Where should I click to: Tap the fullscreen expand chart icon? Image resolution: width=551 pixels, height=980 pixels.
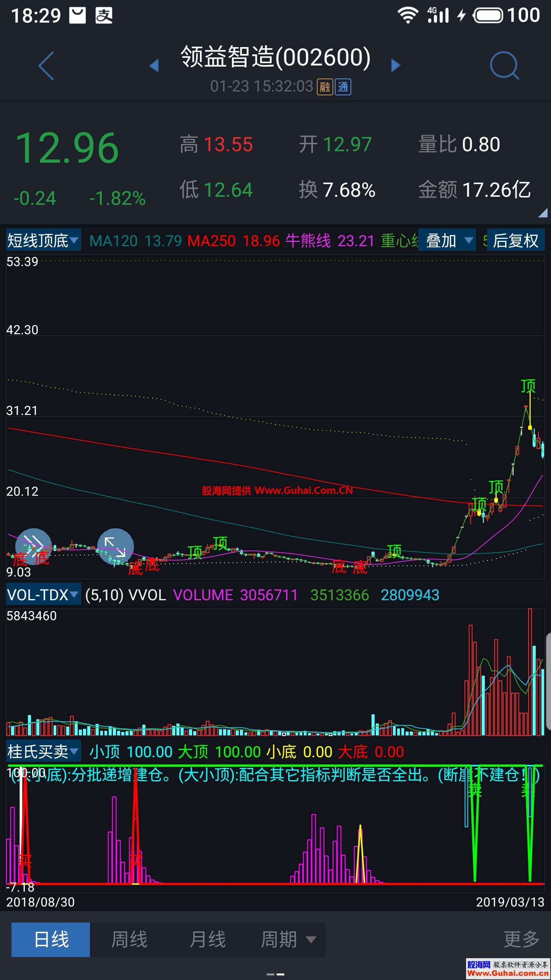(x=116, y=546)
